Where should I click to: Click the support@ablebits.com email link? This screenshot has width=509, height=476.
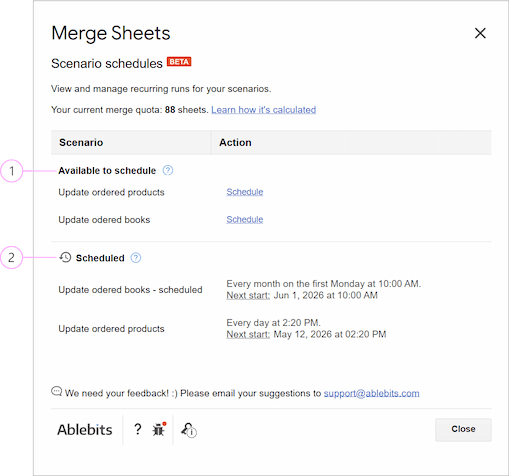coord(371,393)
